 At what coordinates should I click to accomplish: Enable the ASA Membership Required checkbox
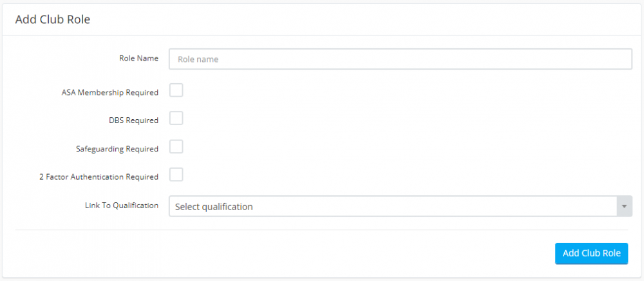[x=176, y=90]
